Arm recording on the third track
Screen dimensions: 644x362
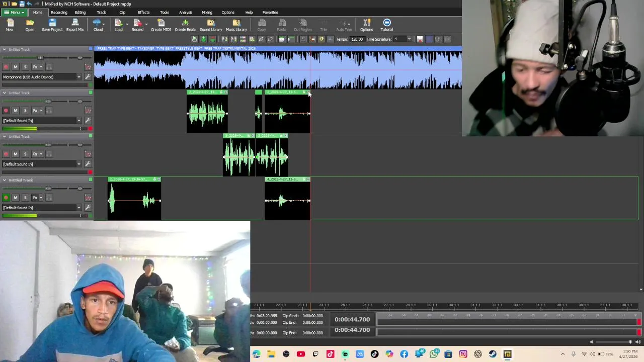6,154
